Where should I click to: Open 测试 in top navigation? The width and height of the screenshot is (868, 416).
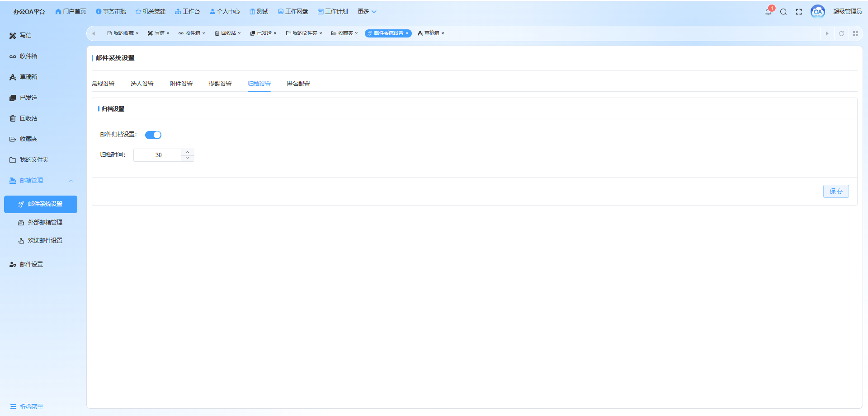click(259, 11)
